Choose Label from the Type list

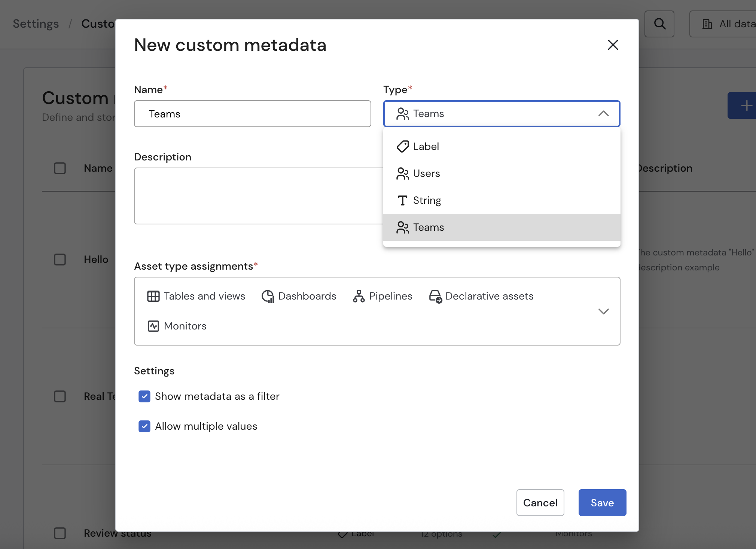[426, 147]
